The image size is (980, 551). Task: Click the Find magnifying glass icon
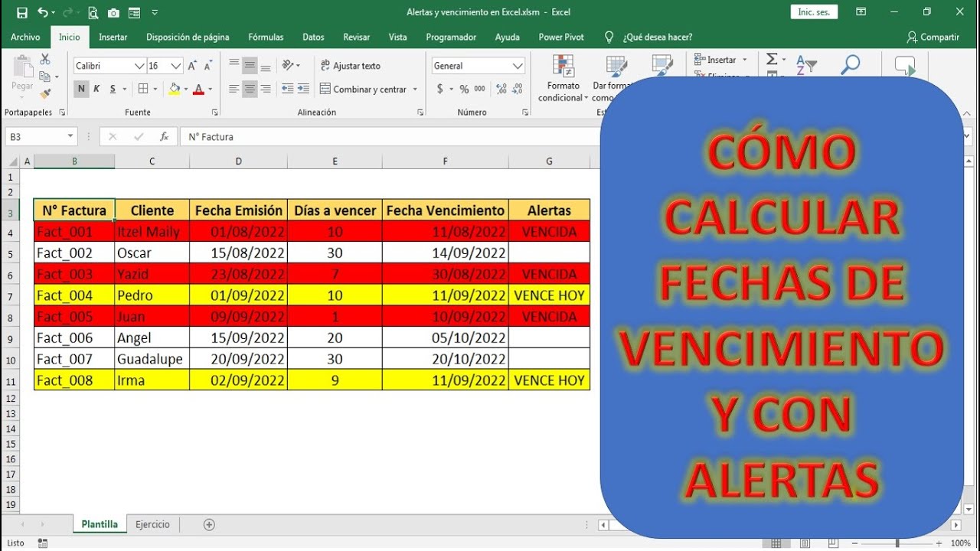(850, 65)
